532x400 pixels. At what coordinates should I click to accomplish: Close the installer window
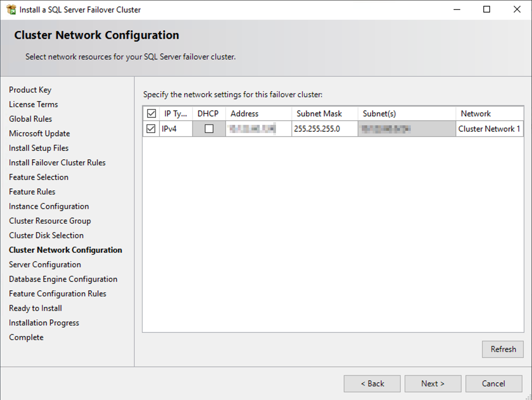pos(517,10)
